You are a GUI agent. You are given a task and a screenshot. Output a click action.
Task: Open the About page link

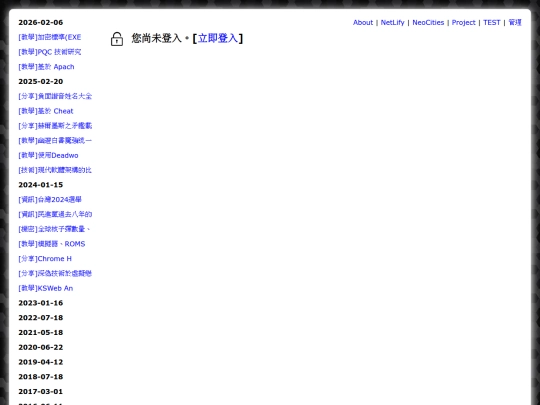(x=363, y=22)
